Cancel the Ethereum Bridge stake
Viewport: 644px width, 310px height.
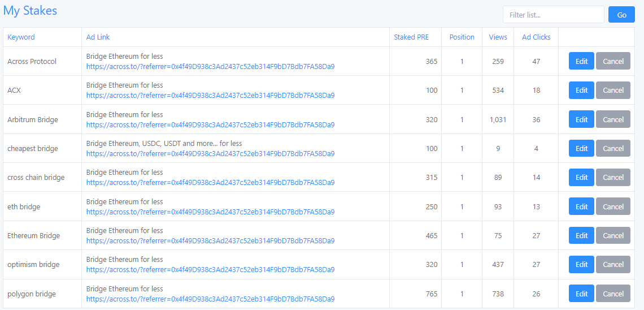[613, 235]
